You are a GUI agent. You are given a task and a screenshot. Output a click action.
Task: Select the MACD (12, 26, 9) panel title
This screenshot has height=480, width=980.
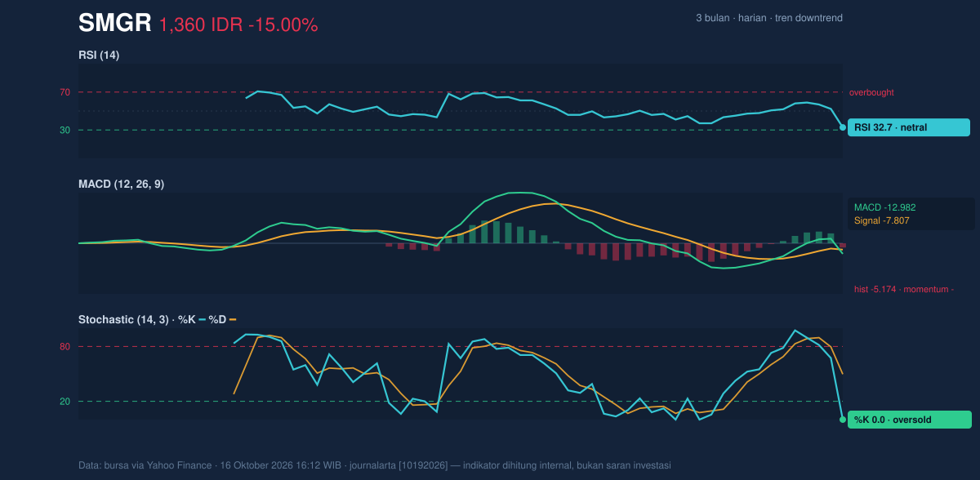point(121,184)
